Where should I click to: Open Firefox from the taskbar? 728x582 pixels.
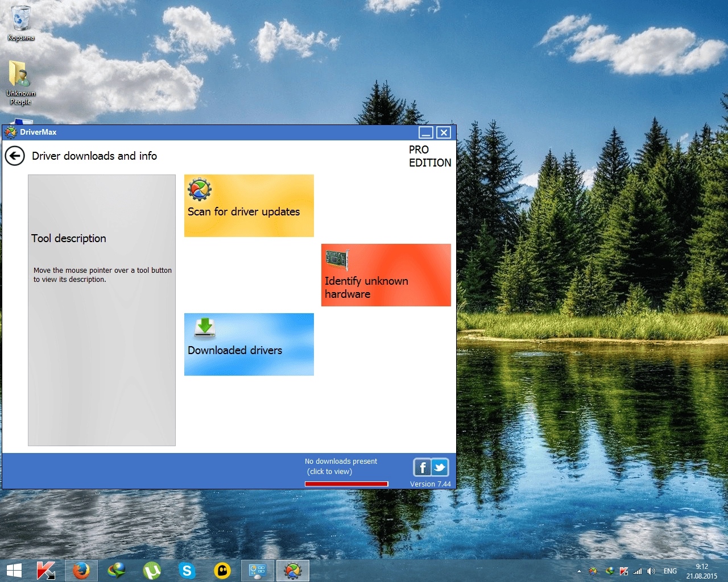coord(81,571)
